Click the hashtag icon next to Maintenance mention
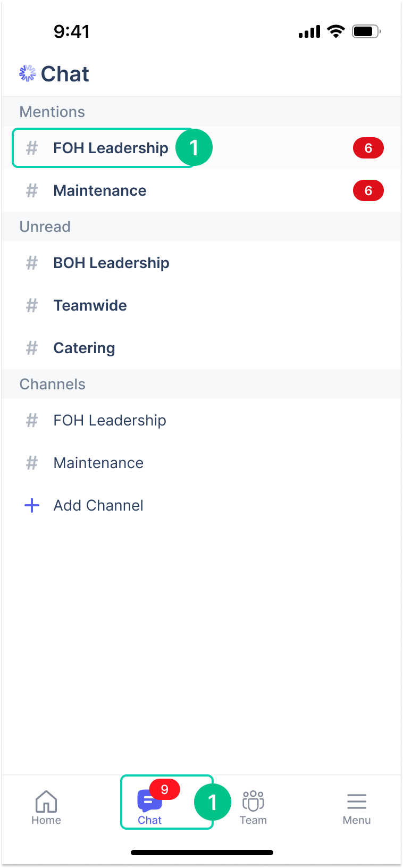Viewport: 403px width, 868px height. (31, 190)
